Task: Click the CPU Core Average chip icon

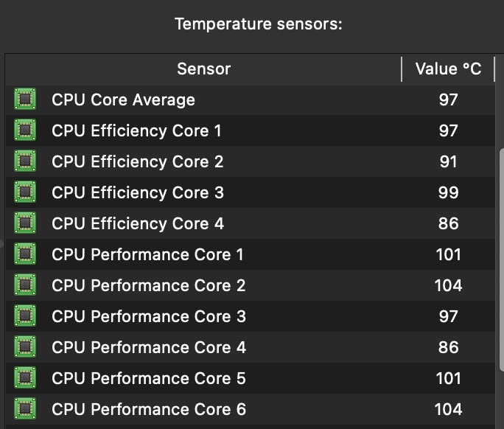Action: pyautogui.click(x=25, y=100)
